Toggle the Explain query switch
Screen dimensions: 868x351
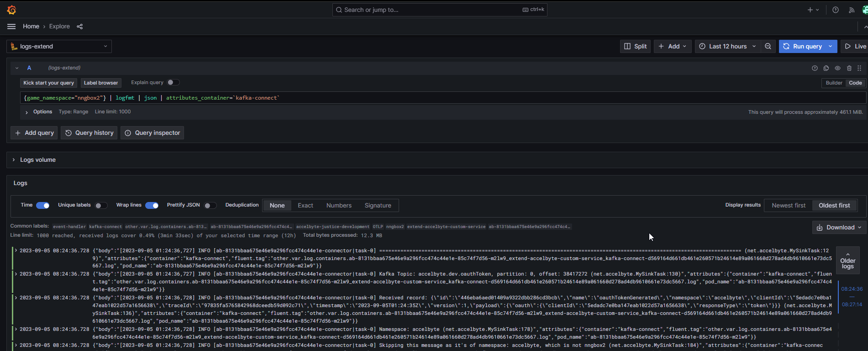click(173, 82)
